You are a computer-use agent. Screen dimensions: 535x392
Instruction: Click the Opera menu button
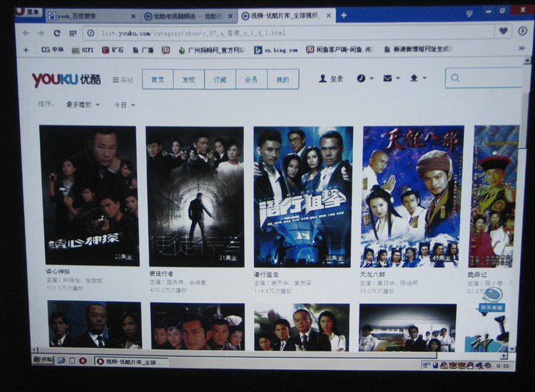coord(28,12)
